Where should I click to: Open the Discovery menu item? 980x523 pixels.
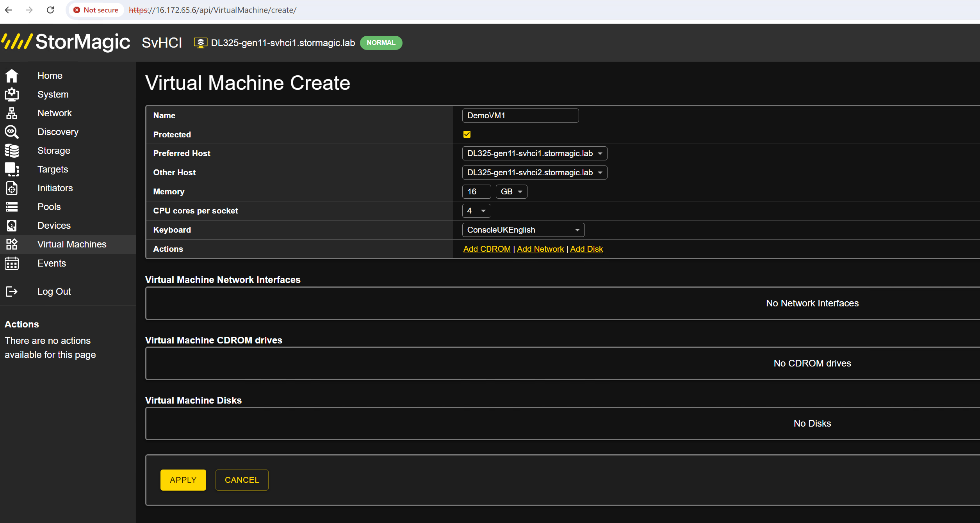pos(58,132)
